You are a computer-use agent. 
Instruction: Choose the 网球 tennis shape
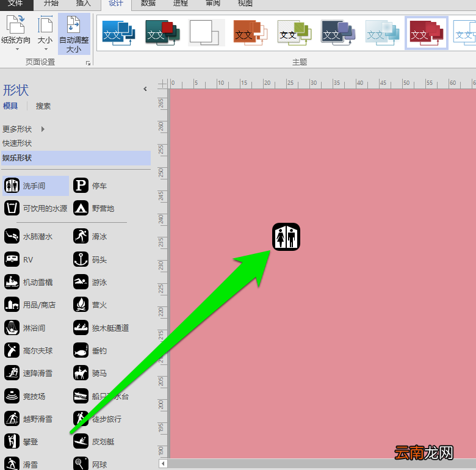tap(90, 464)
